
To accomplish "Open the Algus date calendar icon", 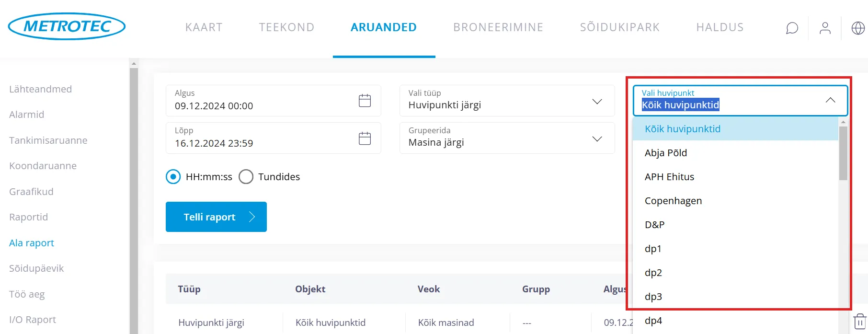I will 365,101.
